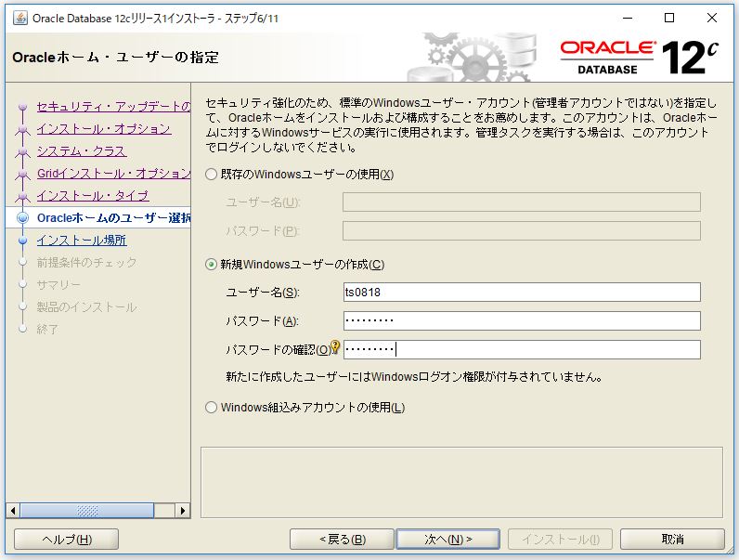Click the パスワードの確認(O) input field
Image resolution: width=739 pixels, height=560 pixels.
(522, 350)
